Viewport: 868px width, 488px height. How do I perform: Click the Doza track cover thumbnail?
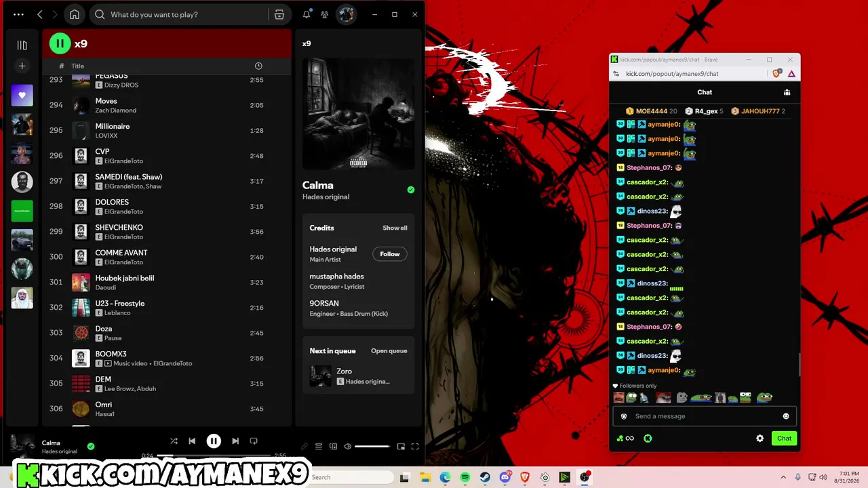point(81,333)
